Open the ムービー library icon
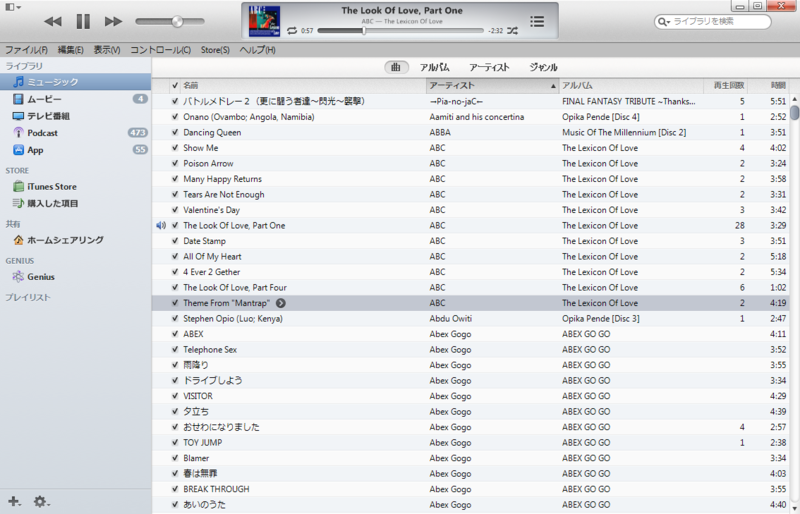Screen dimensions: 800x514 18,99
